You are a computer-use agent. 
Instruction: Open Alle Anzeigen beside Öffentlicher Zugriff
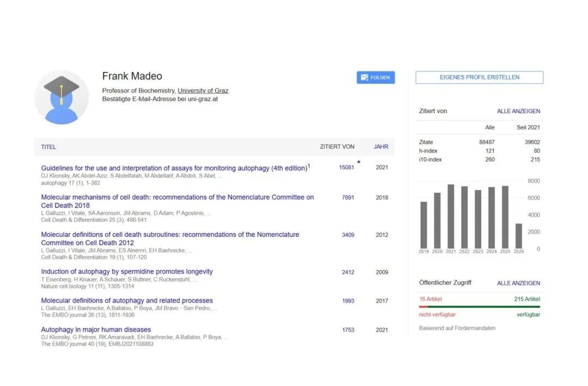click(x=519, y=283)
